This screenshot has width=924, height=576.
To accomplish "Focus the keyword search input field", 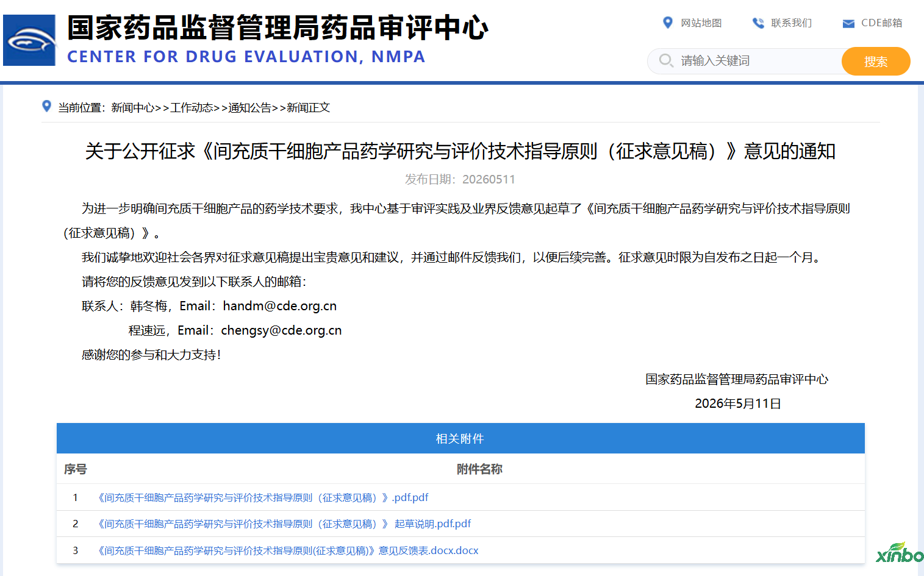I will click(x=756, y=61).
